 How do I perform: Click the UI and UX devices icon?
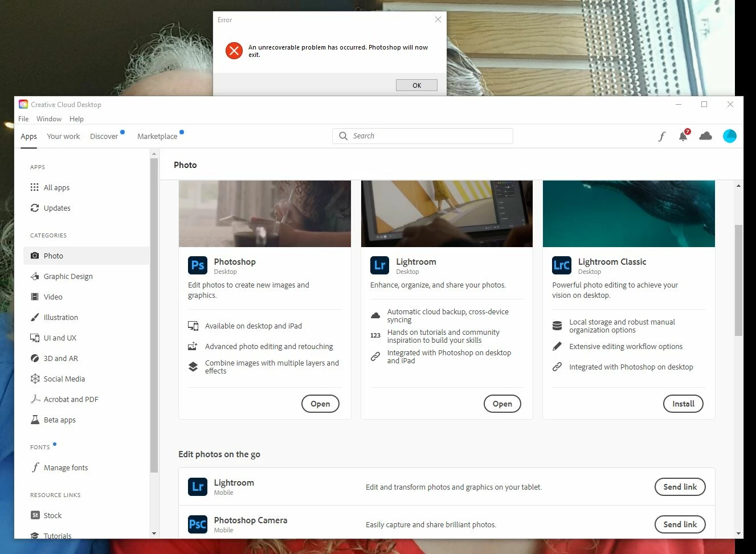point(35,338)
